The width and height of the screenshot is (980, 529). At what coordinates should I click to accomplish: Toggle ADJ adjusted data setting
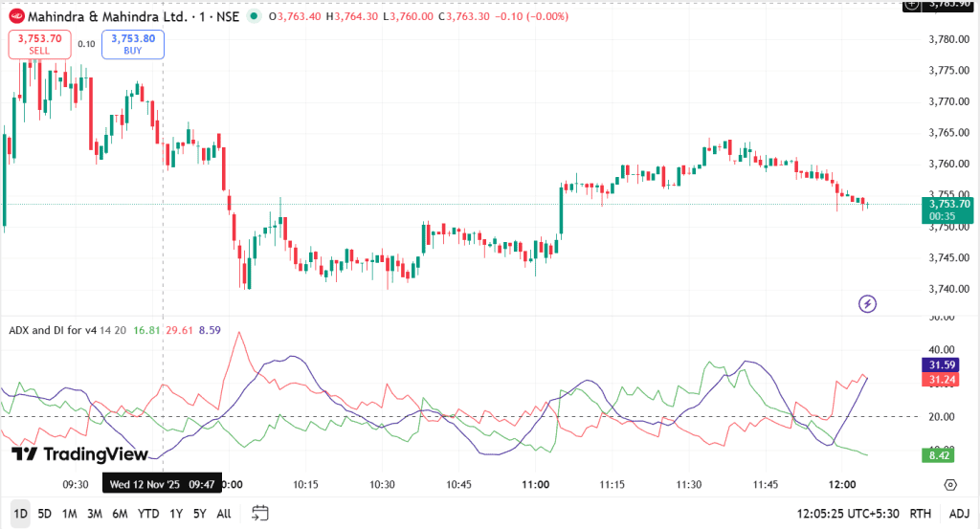pos(959,514)
